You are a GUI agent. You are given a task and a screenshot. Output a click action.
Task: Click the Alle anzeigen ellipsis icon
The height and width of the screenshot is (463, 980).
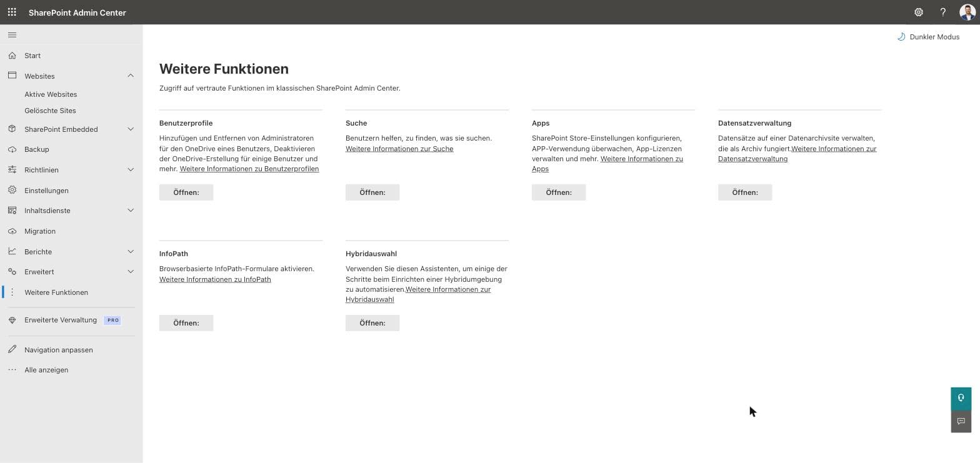pyautogui.click(x=12, y=370)
